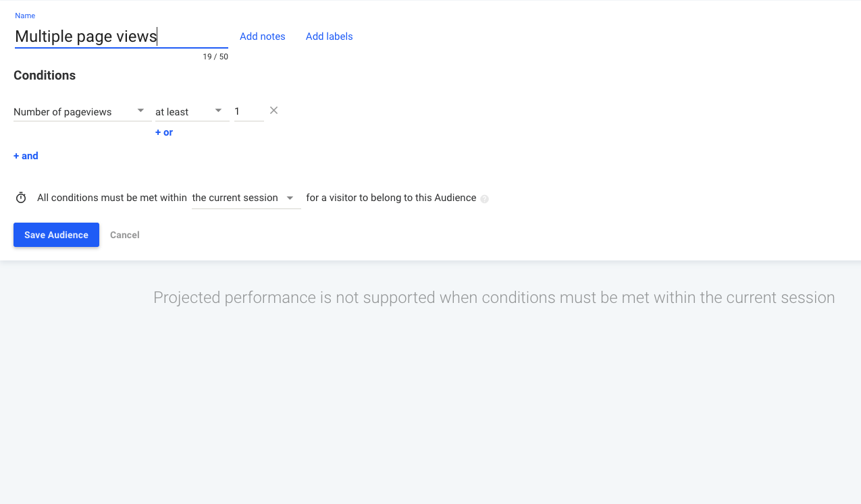
Task: Click the stopwatch timer icon
Action: point(21,198)
